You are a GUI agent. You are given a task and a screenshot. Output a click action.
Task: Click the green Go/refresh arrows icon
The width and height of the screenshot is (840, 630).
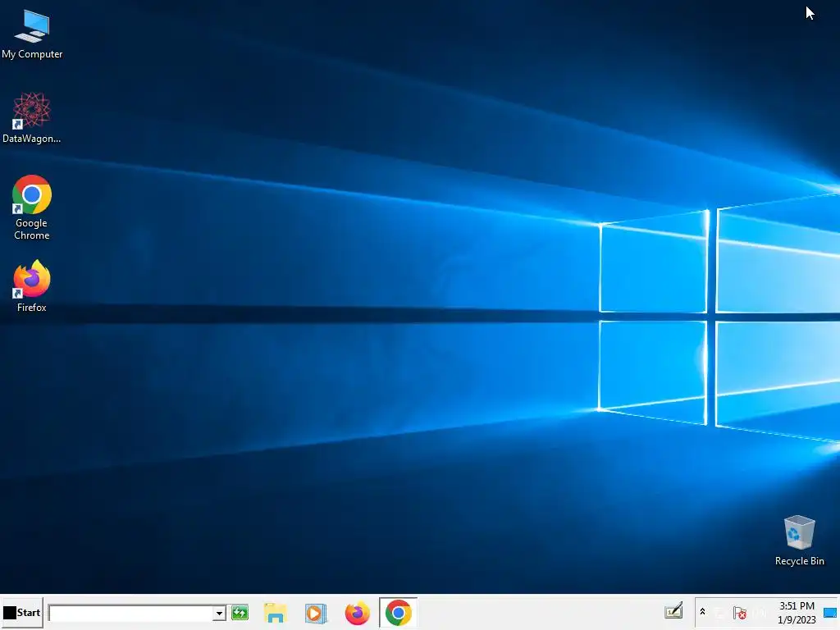pos(240,612)
